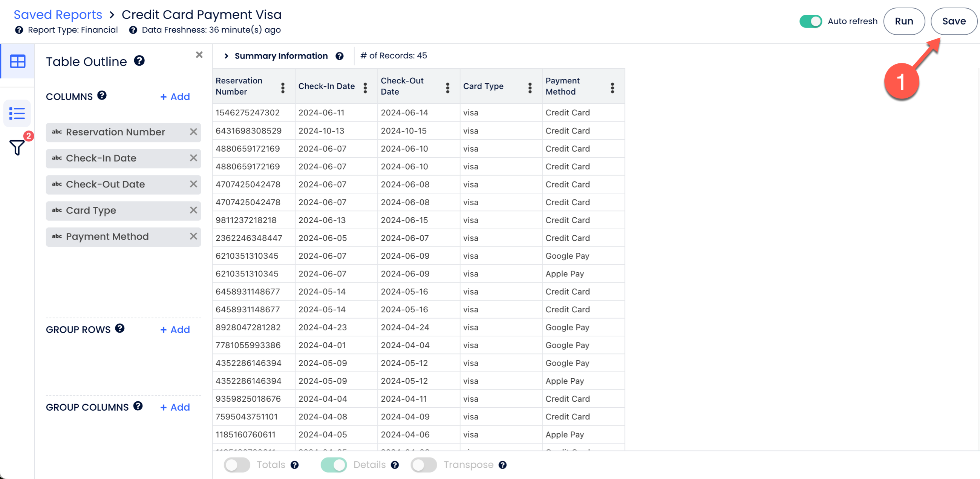Click the Summary Information help icon
This screenshot has width=980, height=479.
[x=339, y=56]
